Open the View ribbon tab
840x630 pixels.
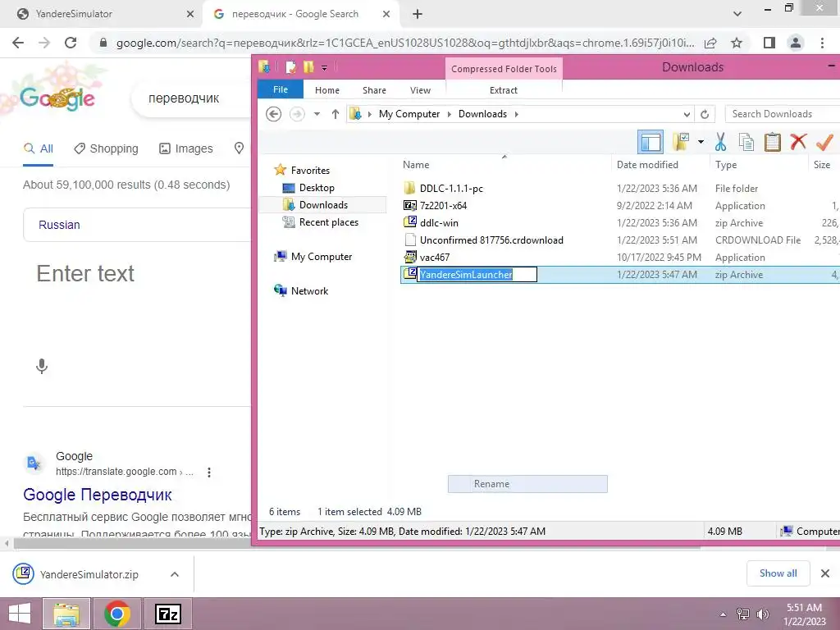(421, 90)
